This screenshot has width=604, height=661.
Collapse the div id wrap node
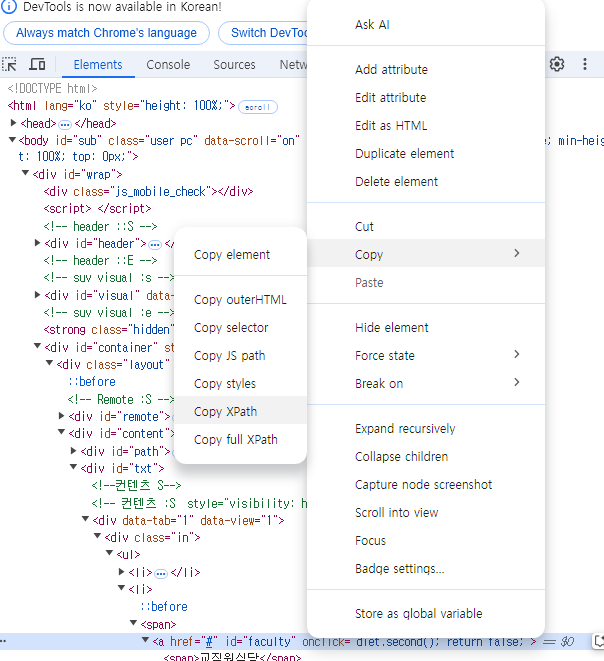point(25,173)
